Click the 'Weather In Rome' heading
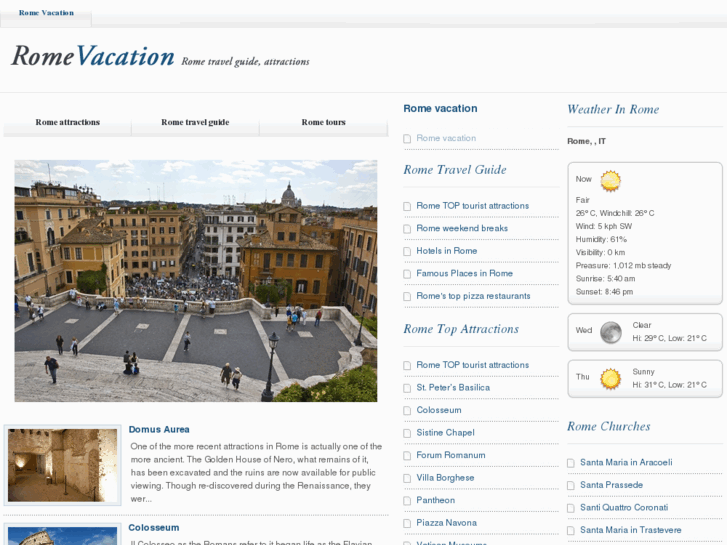The image size is (727, 545). (x=613, y=109)
